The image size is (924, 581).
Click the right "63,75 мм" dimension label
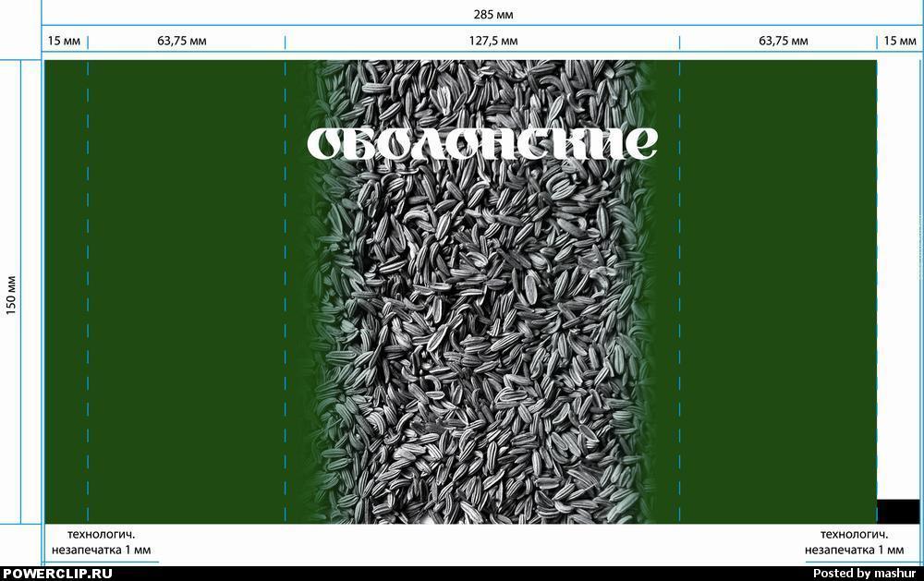point(783,42)
